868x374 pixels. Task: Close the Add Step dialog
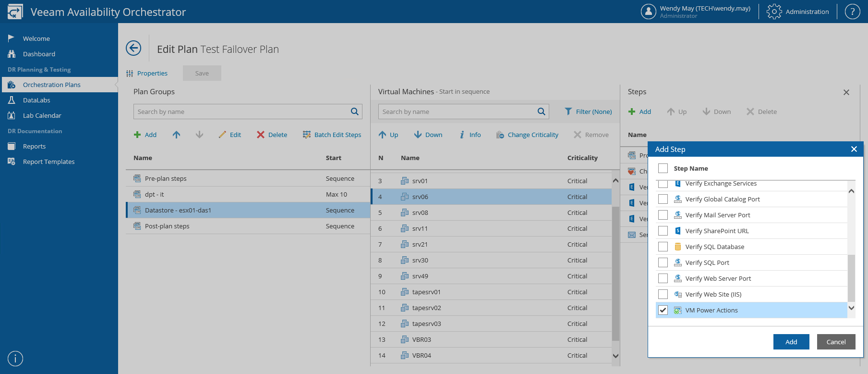click(x=854, y=149)
